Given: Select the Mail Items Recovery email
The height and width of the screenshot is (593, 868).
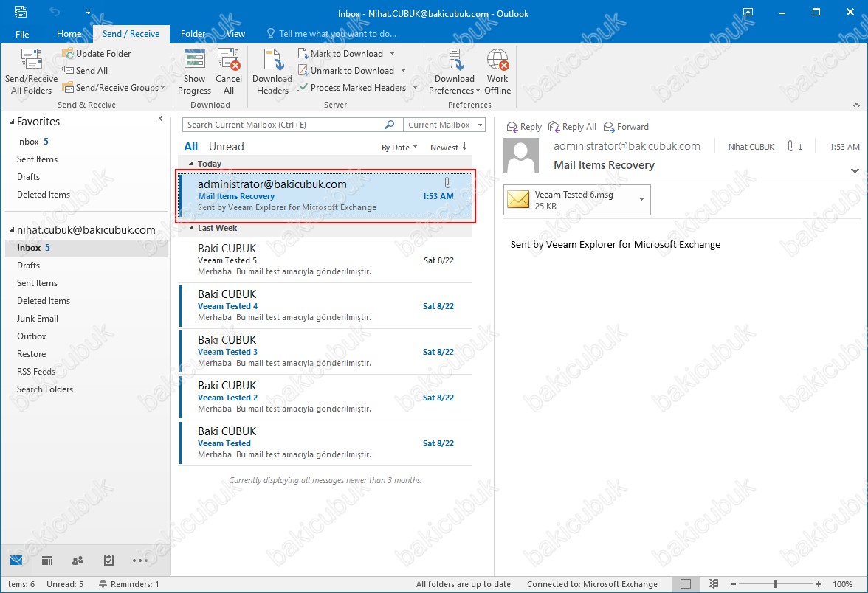Looking at the screenshot, I should [x=326, y=196].
